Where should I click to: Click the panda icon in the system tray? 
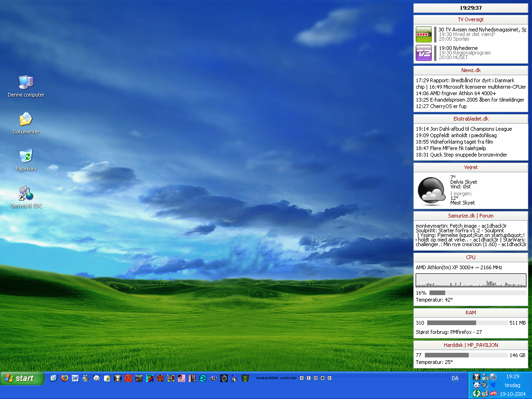(x=477, y=385)
